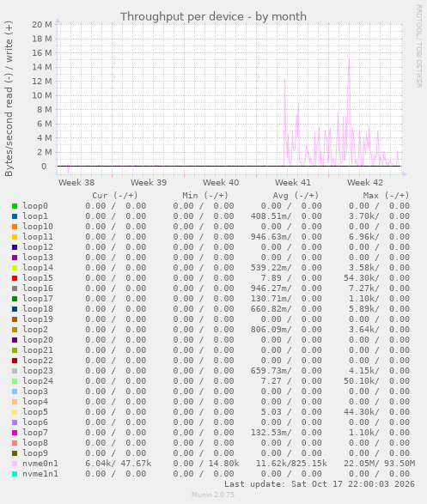Click the 'Munin 2.0.75' footer text
Image resolution: width=427 pixels, height=504 pixels.
213,495
